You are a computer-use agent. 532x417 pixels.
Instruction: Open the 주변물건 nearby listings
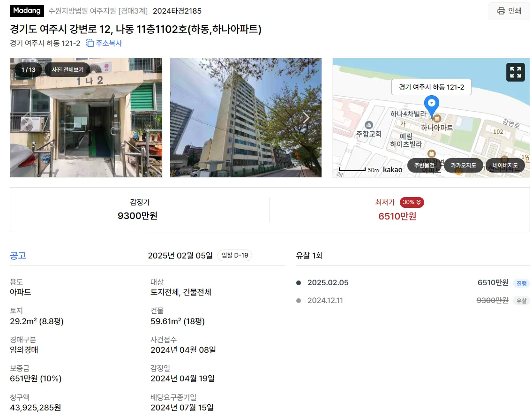(x=424, y=166)
